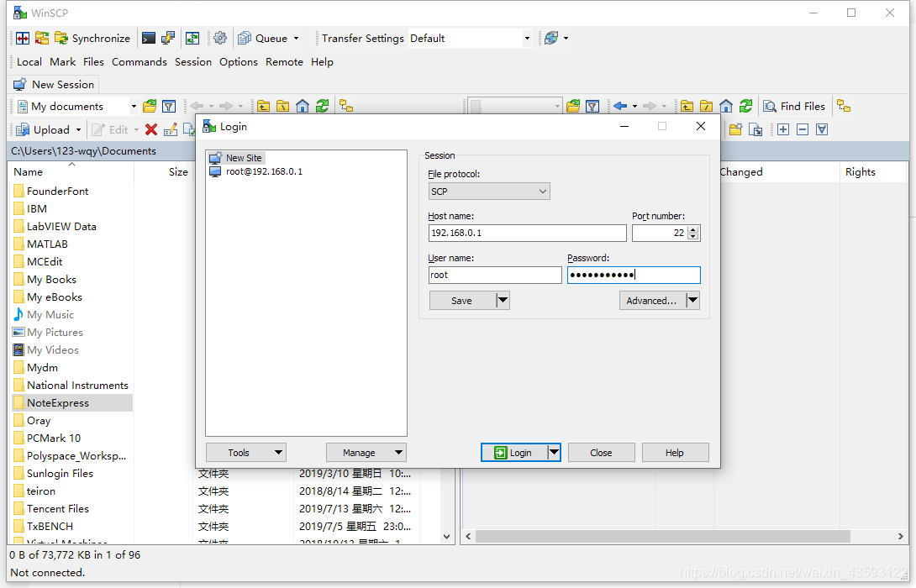
Task: Click the remote New Folder icon
Action: [x=735, y=129]
